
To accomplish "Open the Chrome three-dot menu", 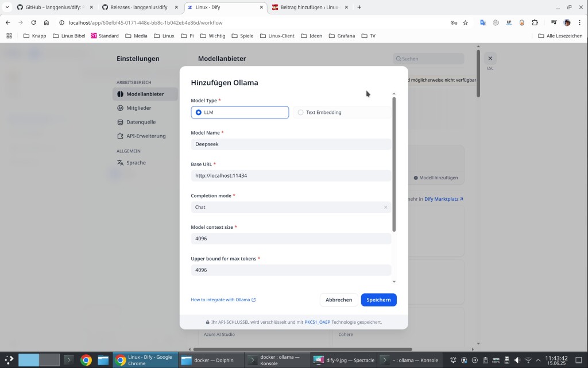I will coord(579,22).
